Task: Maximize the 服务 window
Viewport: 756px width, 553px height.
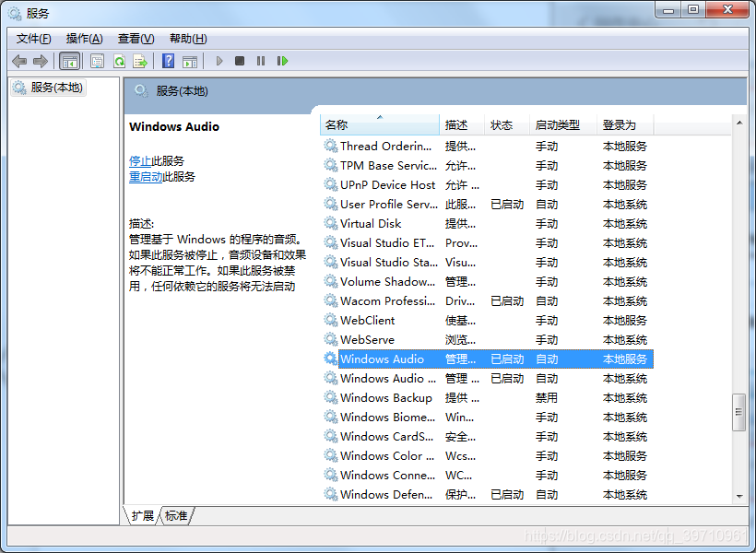Action: pos(693,9)
